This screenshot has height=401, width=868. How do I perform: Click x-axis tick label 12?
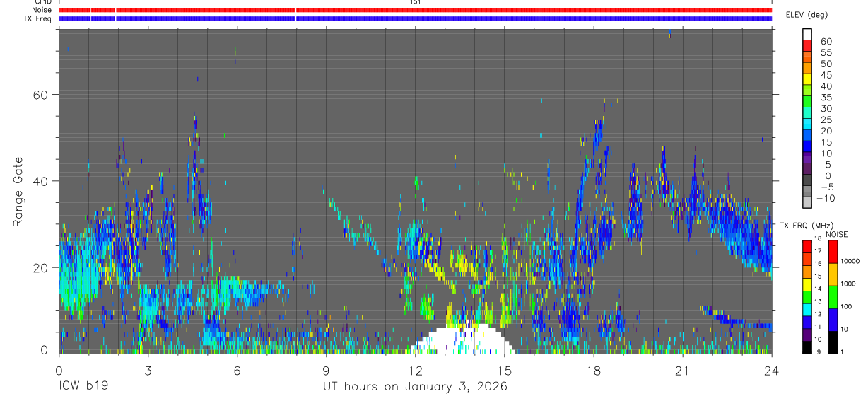[x=416, y=370]
